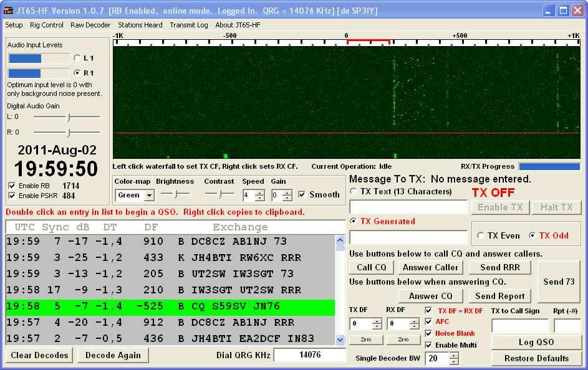Select the DC8CZ AB1NJ 73 decode entry
Image resolution: width=588 pixels, height=370 pixels.
pos(170,242)
